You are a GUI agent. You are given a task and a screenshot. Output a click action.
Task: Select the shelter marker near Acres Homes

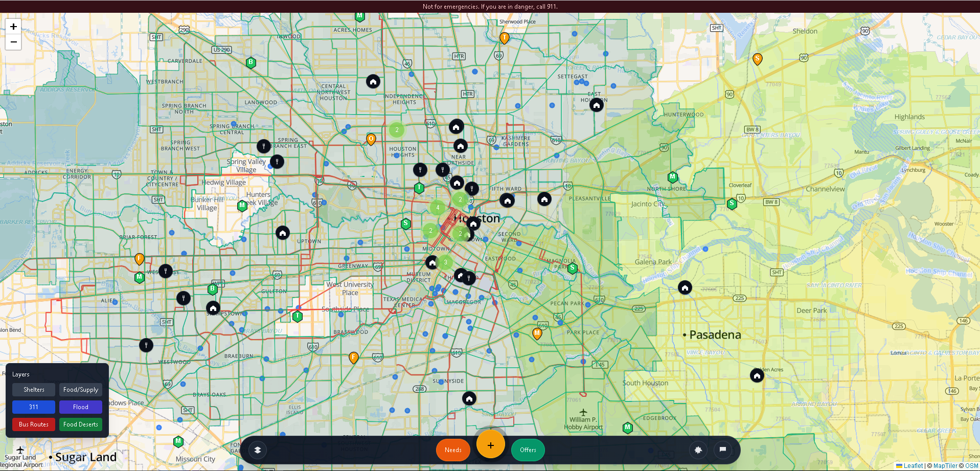[x=373, y=82]
